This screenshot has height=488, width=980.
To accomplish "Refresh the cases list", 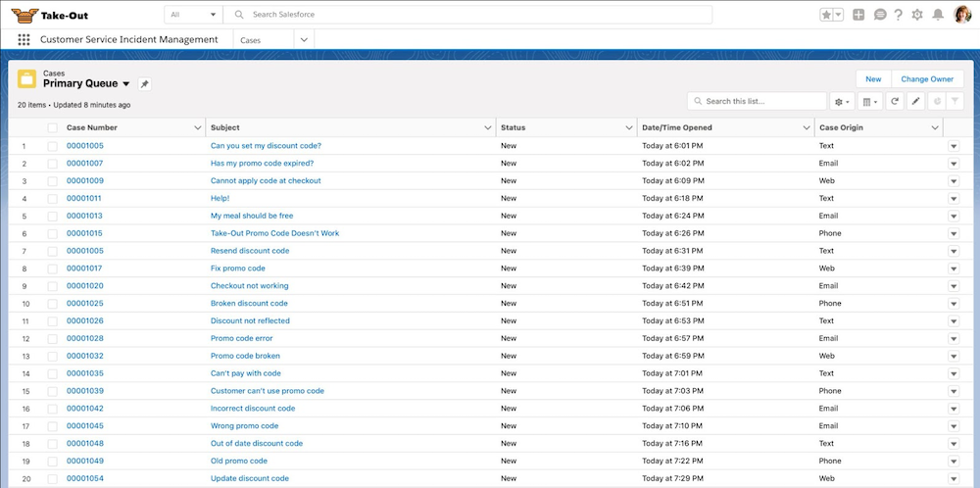I will pyautogui.click(x=895, y=101).
